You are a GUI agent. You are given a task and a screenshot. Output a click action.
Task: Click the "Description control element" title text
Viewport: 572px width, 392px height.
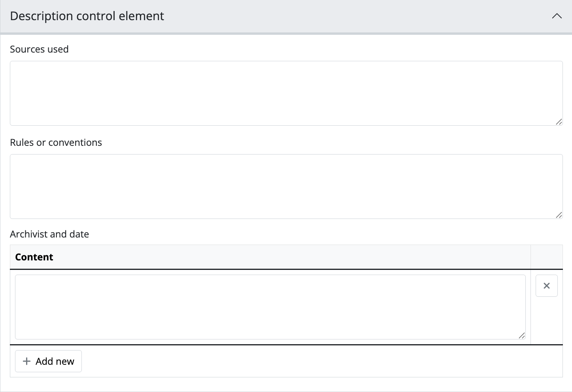coord(87,16)
